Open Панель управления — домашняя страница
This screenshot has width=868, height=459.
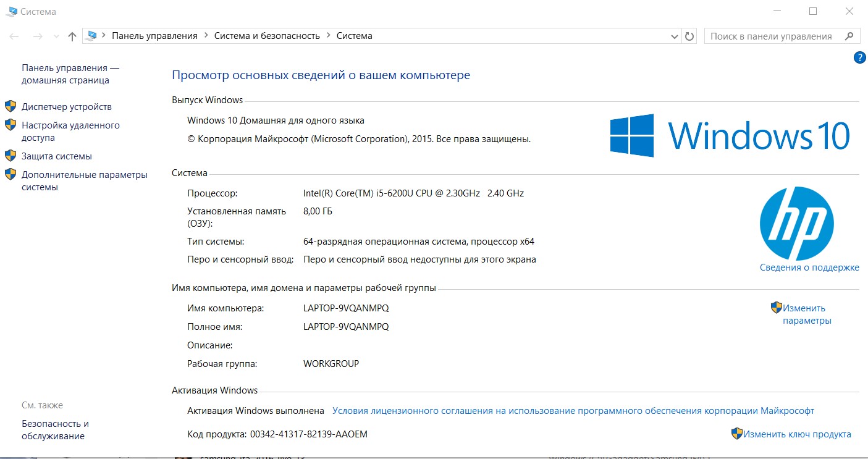coord(70,74)
